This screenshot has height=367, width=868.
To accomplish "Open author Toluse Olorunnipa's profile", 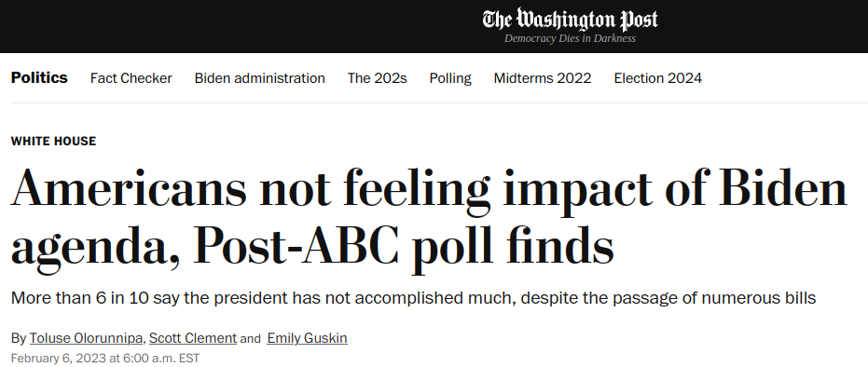I will point(86,338).
